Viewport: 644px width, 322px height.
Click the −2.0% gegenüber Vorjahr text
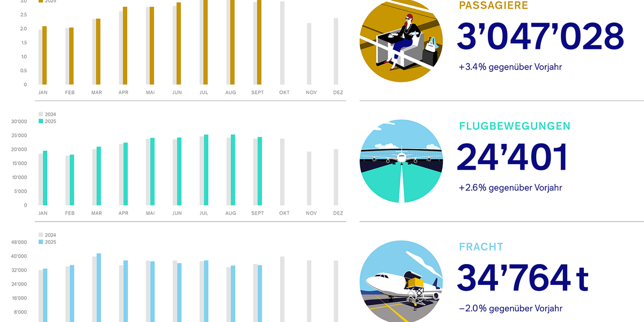pos(510,309)
